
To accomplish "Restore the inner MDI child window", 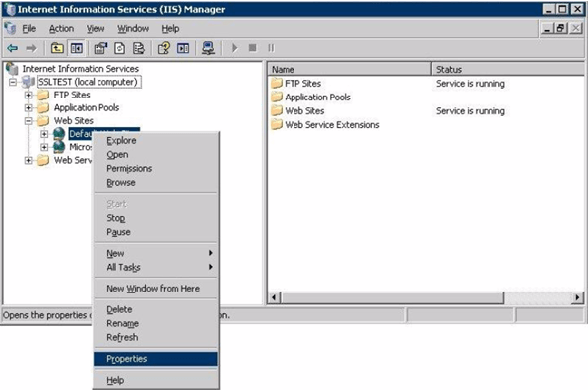I will (x=561, y=28).
